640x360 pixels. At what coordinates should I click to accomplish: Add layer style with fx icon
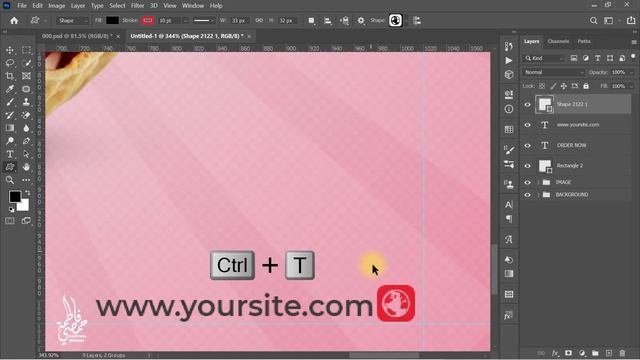pos(555,353)
